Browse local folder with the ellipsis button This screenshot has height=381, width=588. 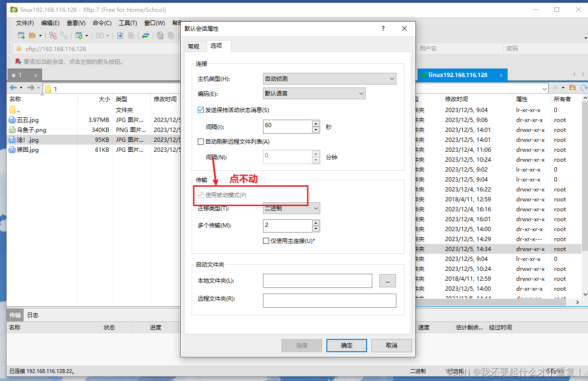pos(387,280)
